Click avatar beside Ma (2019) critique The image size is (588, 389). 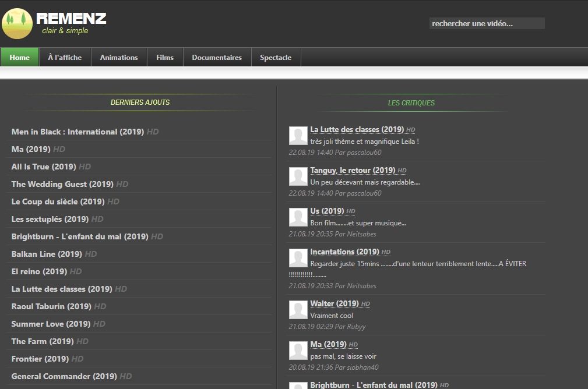point(298,351)
